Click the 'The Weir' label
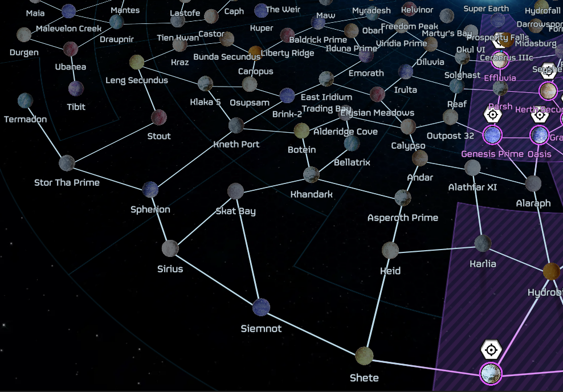This screenshot has height=392, width=563. (x=283, y=10)
